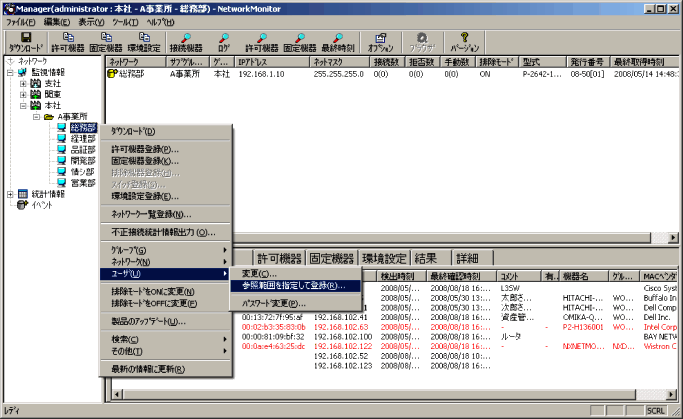The width and height of the screenshot is (683, 419).
Task: Choose 製品のアップデート(U)... menu entry
Action: pos(166,321)
